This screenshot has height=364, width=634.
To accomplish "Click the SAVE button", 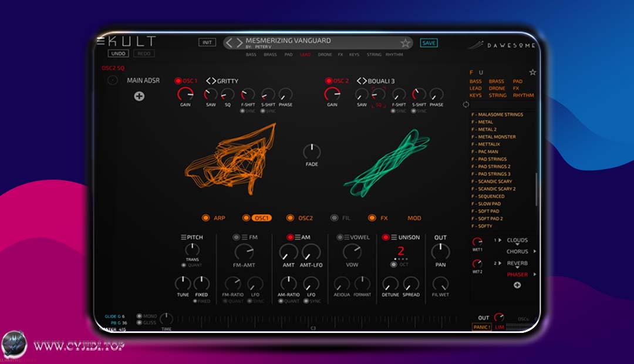I will 429,43.
